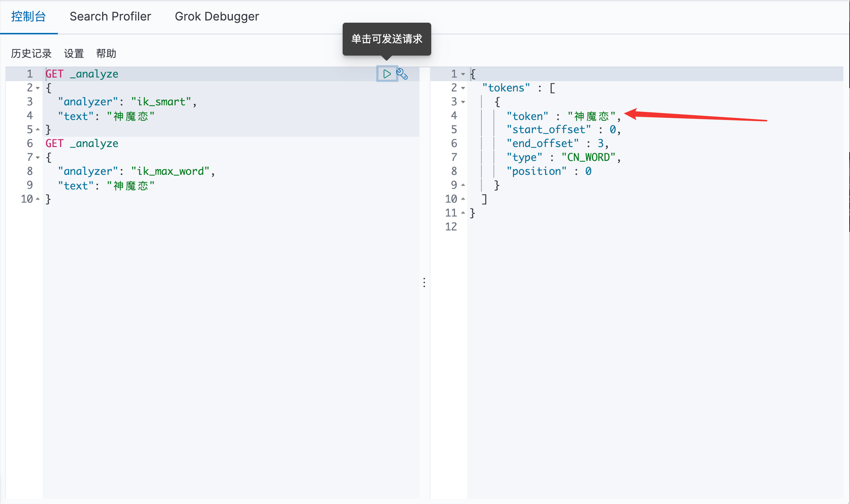
Task: Open 设置 settings link
Action: tap(74, 53)
